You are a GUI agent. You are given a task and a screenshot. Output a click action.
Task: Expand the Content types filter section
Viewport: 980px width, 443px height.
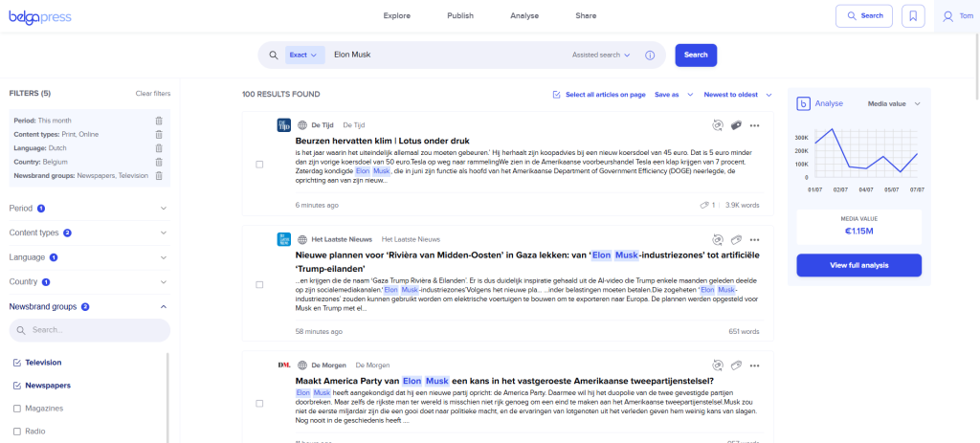89,233
